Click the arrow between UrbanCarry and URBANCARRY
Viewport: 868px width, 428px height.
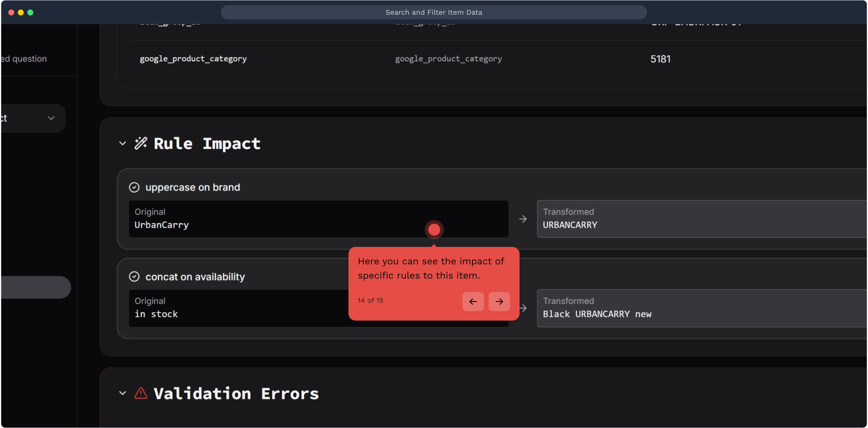click(523, 219)
